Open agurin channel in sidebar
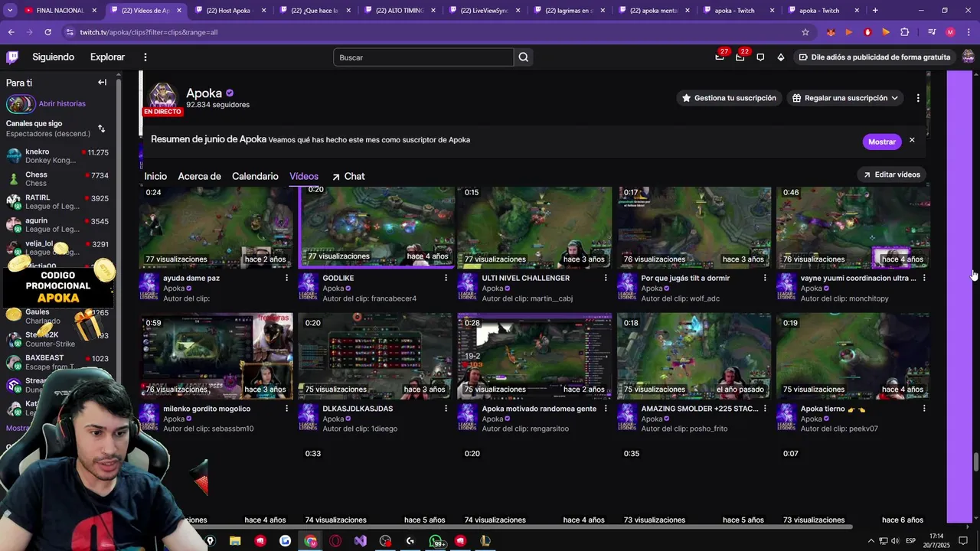 pos(57,225)
